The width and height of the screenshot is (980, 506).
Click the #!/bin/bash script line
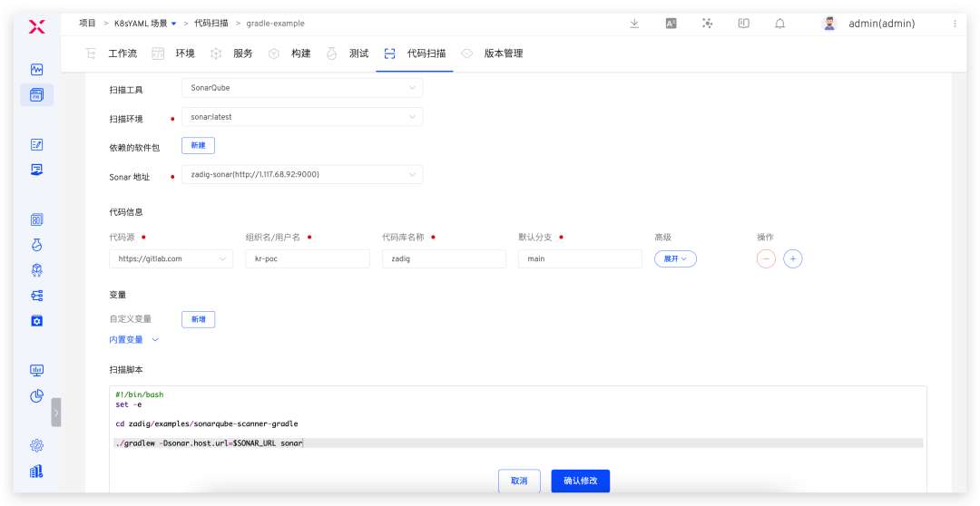140,394
